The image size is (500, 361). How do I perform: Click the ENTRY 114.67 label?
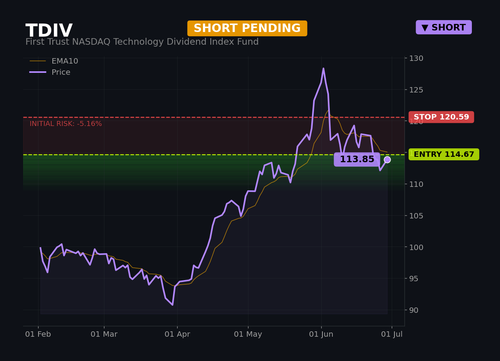coord(444,154)
